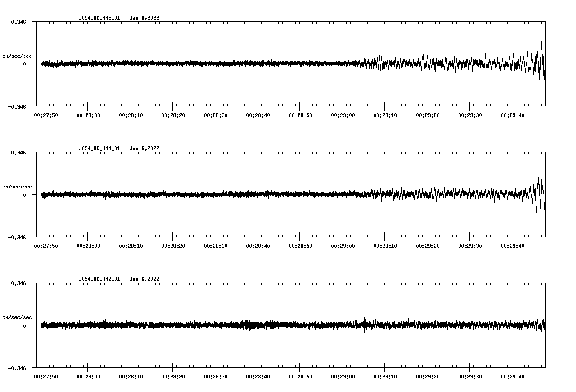
Task: Click the cm/sec/sec unit label of HNE plot
Action: click(17, 56)
